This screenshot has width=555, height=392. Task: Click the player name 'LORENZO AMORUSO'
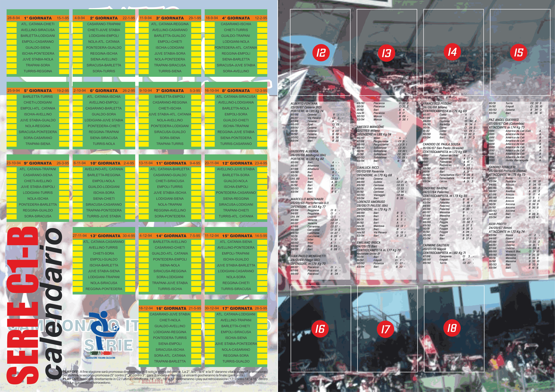pyautogui.click(x=371, y=202)
